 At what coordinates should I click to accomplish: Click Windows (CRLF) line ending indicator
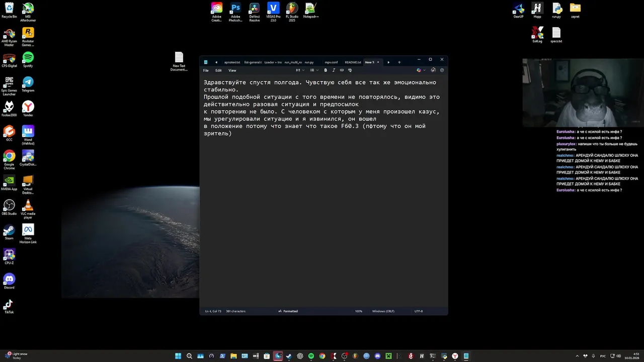click(383, 311)
